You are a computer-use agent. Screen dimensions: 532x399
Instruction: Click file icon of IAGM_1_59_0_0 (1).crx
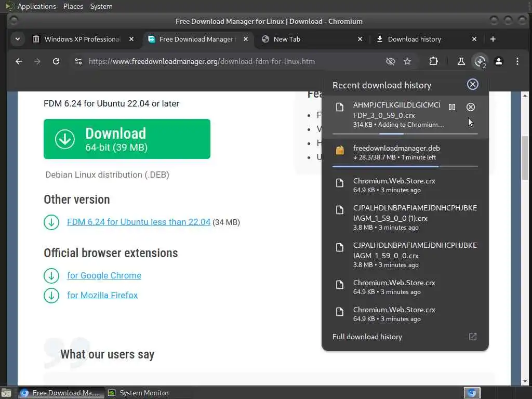pos(340,210)
